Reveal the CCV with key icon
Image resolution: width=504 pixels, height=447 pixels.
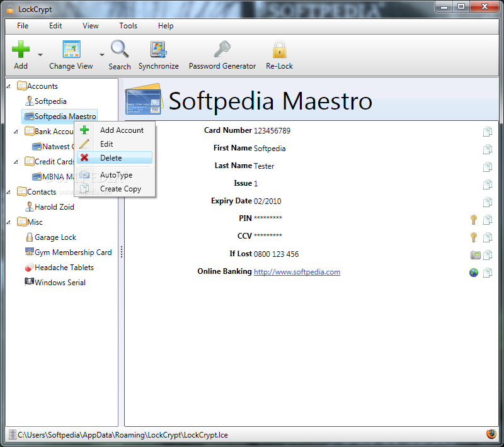(474, 237)
